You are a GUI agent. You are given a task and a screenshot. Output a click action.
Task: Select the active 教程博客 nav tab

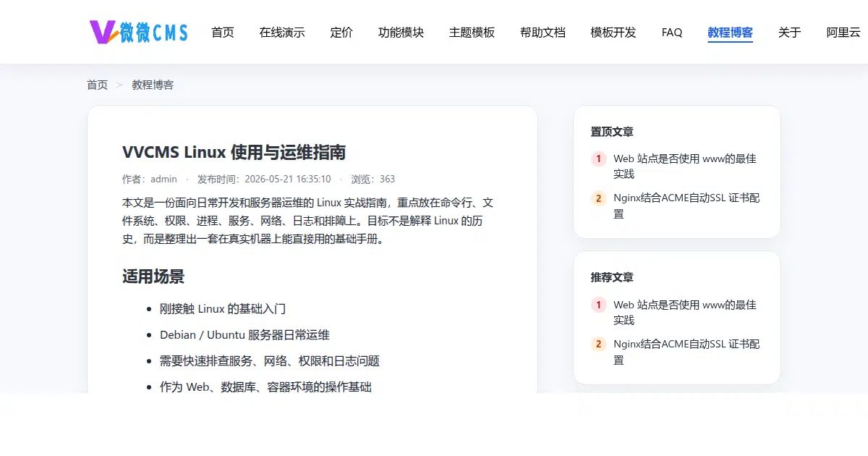coord(730,33)
